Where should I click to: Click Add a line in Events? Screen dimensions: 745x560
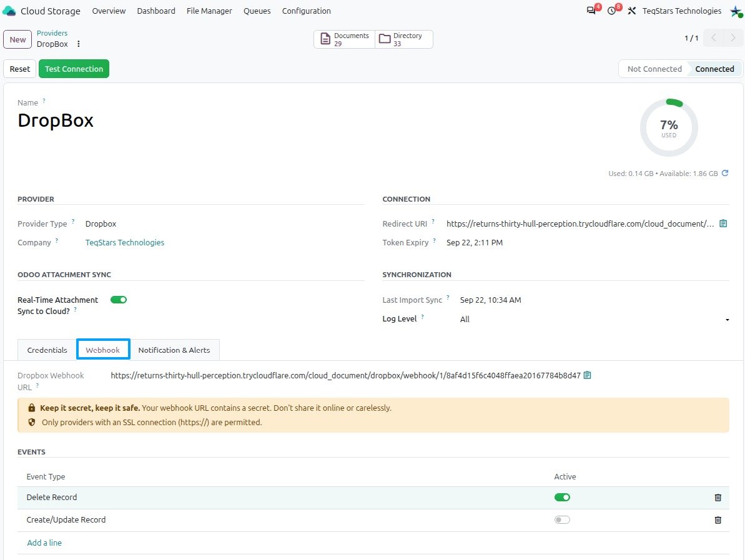pyautogui.click(x=44, y=543)
